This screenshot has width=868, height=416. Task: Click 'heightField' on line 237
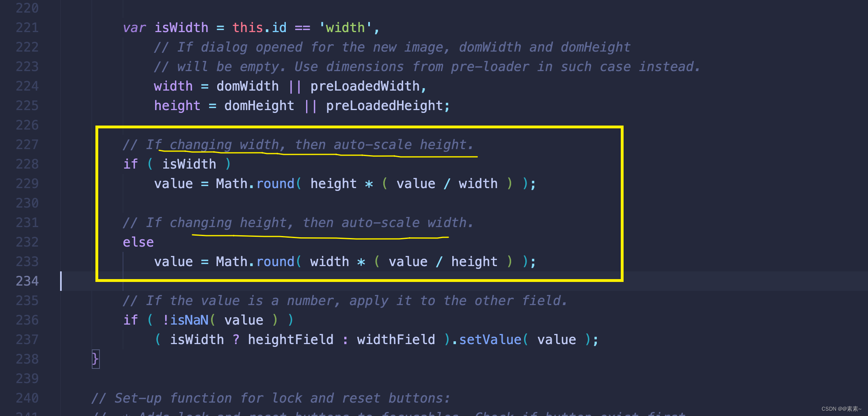291,340
